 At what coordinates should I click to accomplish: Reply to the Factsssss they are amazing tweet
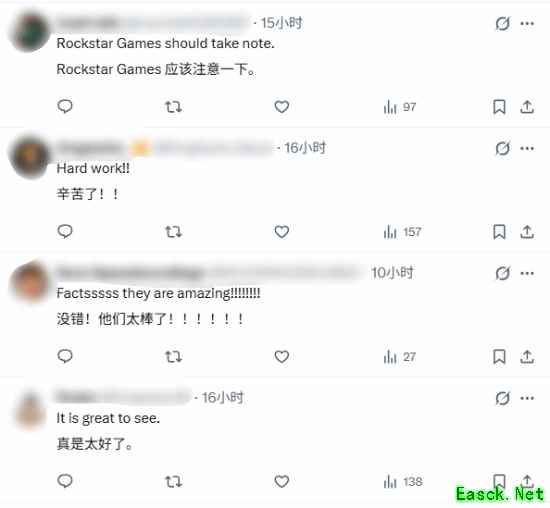coord(65,356)
